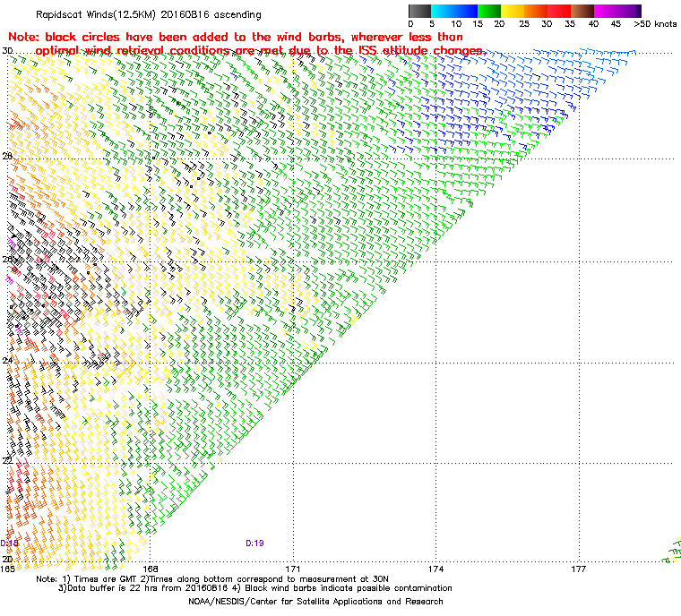Click the longitude label '177'
This screenshot has height=616, width=681.
point(579,569)
